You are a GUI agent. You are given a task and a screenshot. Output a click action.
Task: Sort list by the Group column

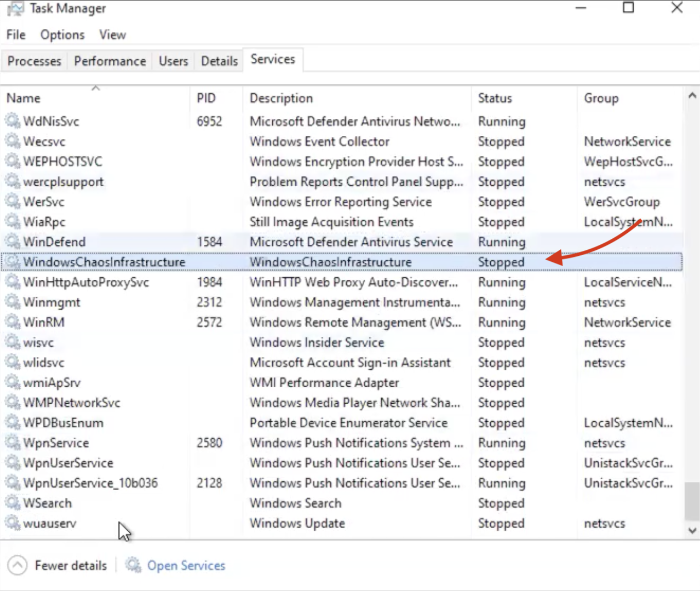click(601, 98)
